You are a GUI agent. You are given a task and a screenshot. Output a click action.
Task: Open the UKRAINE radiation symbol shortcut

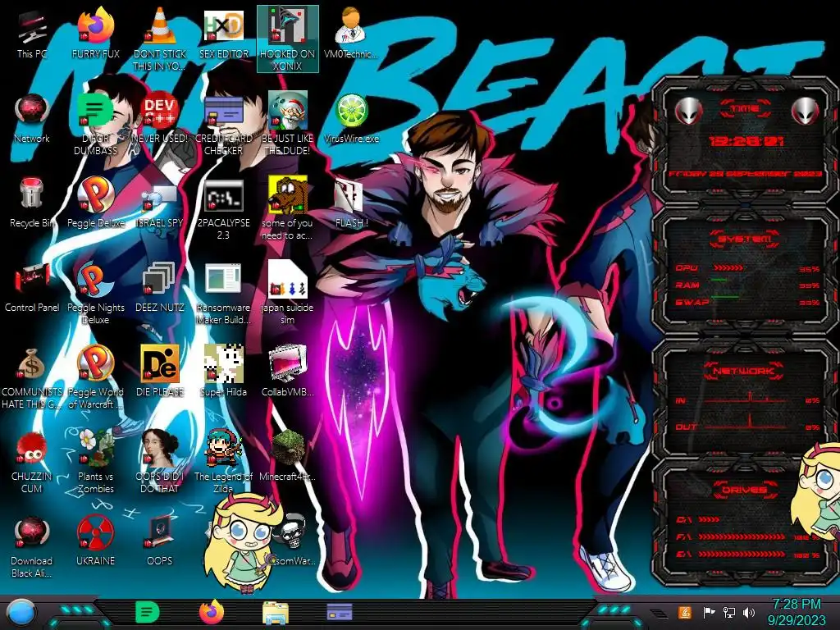coord(95,541)
